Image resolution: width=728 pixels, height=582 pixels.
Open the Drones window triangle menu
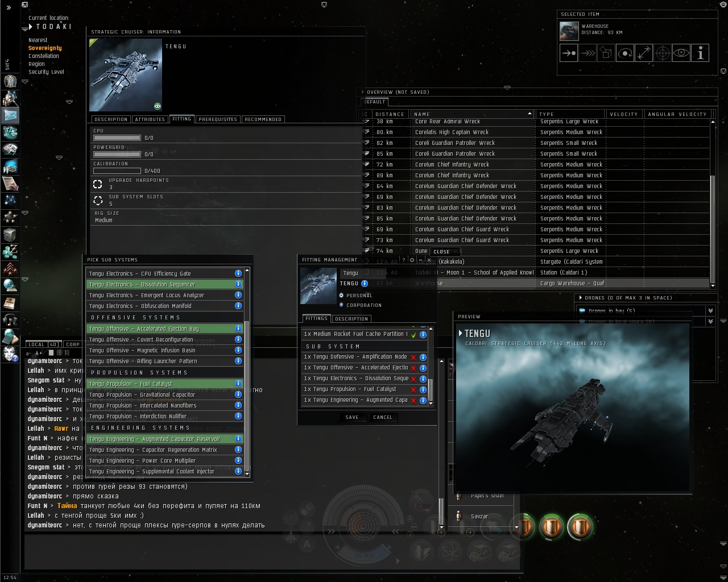coord(580,298)
